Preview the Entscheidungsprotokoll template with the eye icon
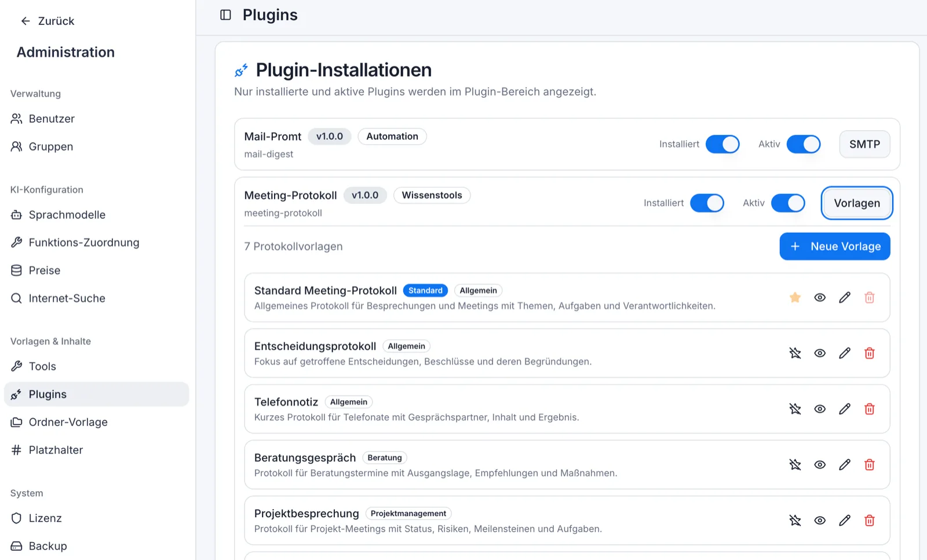The image size is (927, 560). click(820, 353)
